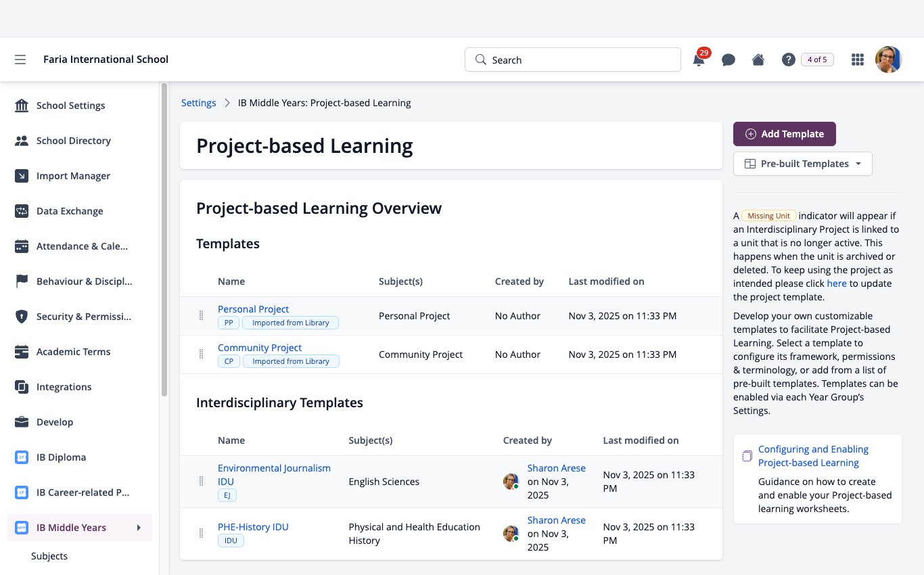Click the sidebar vertical scrollbar
Screen dimensions: 924x575
pyautogui.click(x=164, y=240)
